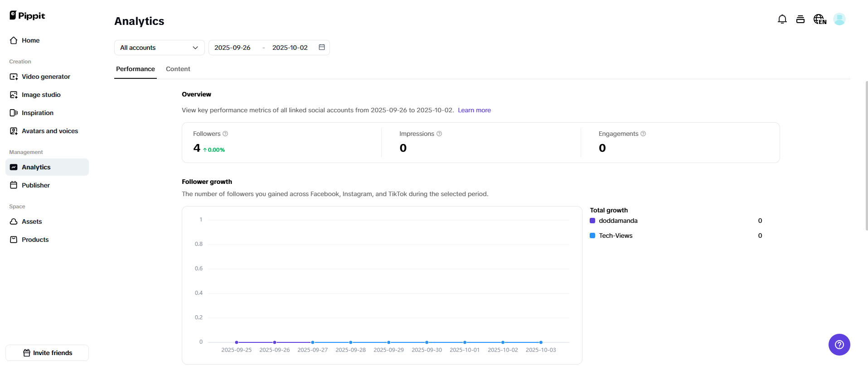Expand the All accounts dropdown

pyautogui.click(x=159, y=48)
